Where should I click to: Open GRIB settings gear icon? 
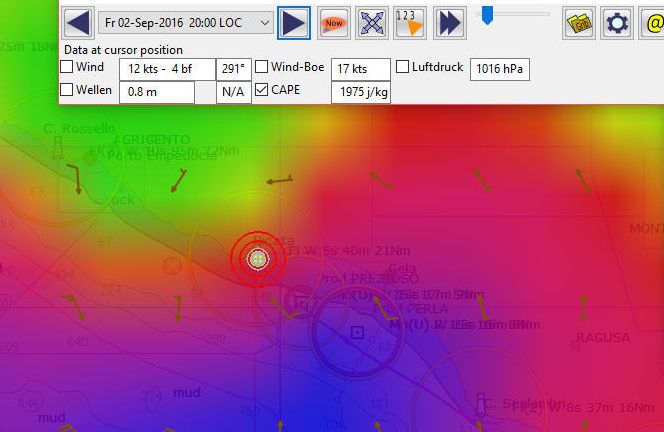coord(618,22)
